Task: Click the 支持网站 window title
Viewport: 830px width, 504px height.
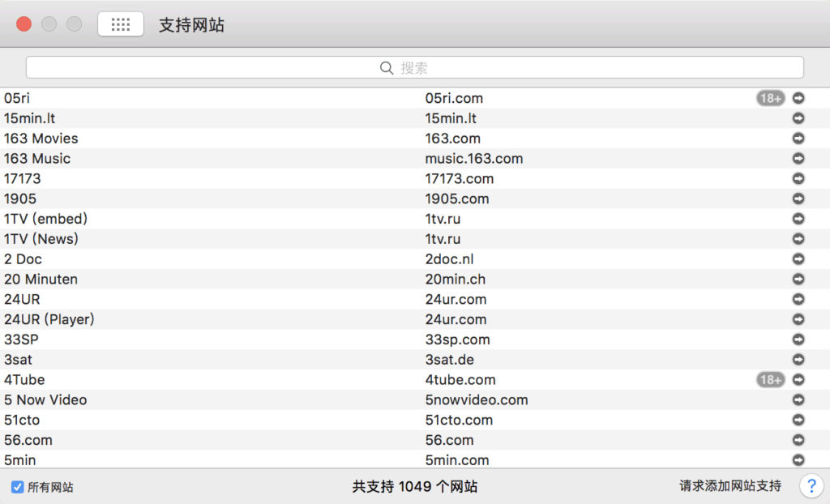Action: (x=191, y=25)
